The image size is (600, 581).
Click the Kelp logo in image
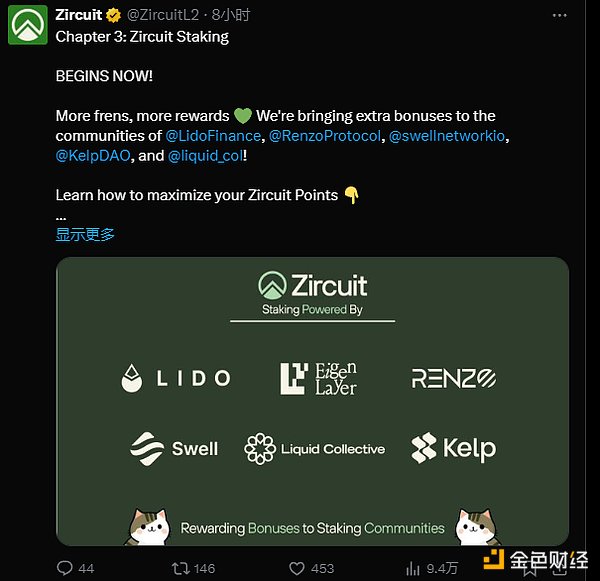click(453, 448)
